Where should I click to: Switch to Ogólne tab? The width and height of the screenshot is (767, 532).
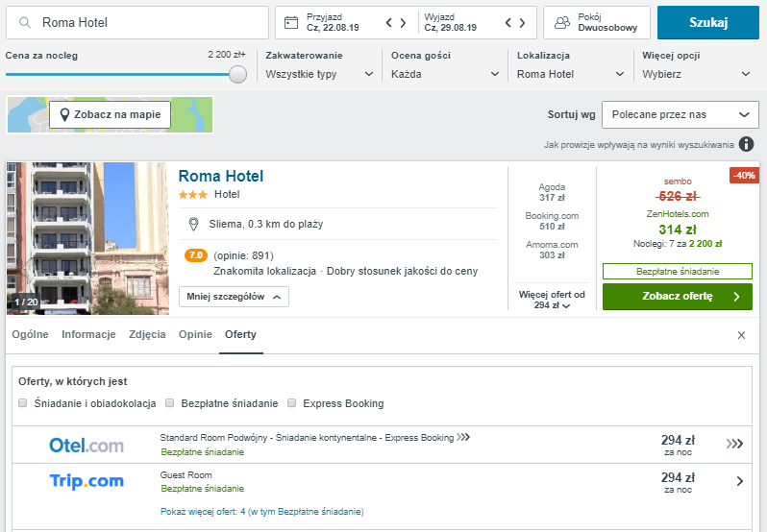[x=31, y=334]
